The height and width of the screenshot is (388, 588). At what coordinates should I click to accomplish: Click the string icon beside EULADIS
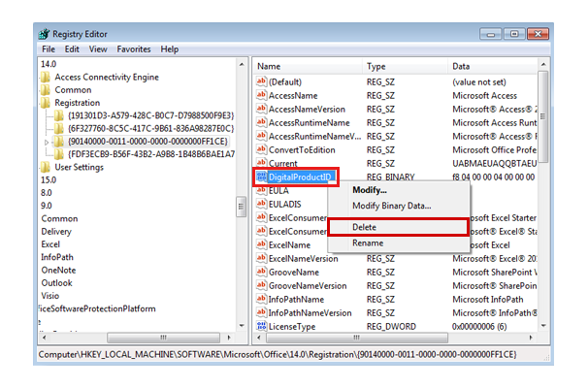coord(261,204)
